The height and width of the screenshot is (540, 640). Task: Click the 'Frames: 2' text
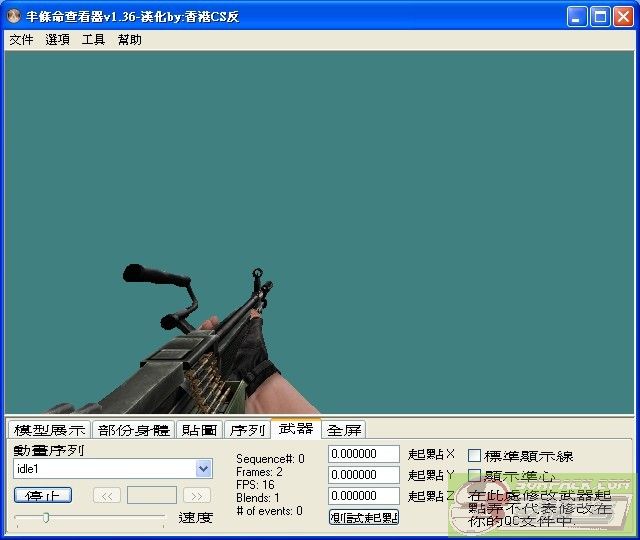[259, 472]
